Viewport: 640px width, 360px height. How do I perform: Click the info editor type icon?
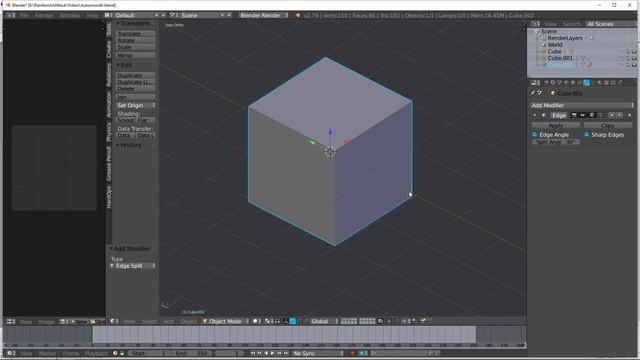click(x=11, y=15)
